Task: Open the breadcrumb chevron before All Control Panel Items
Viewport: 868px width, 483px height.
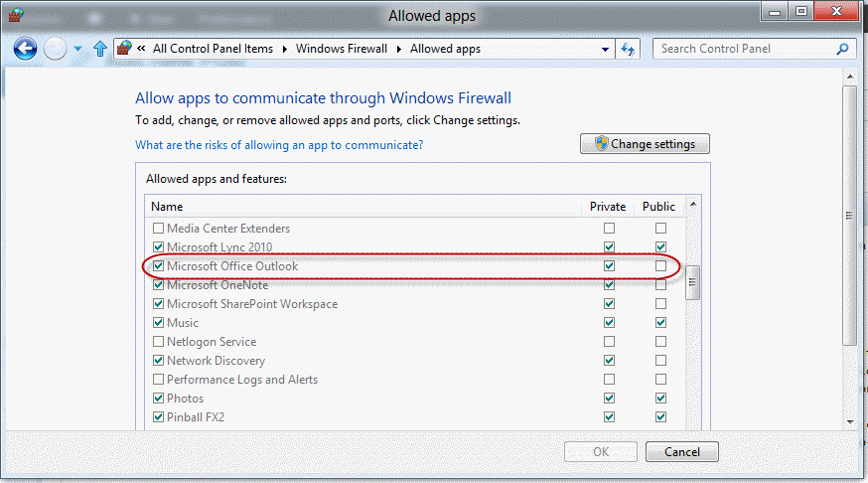Action: point(143,48)
